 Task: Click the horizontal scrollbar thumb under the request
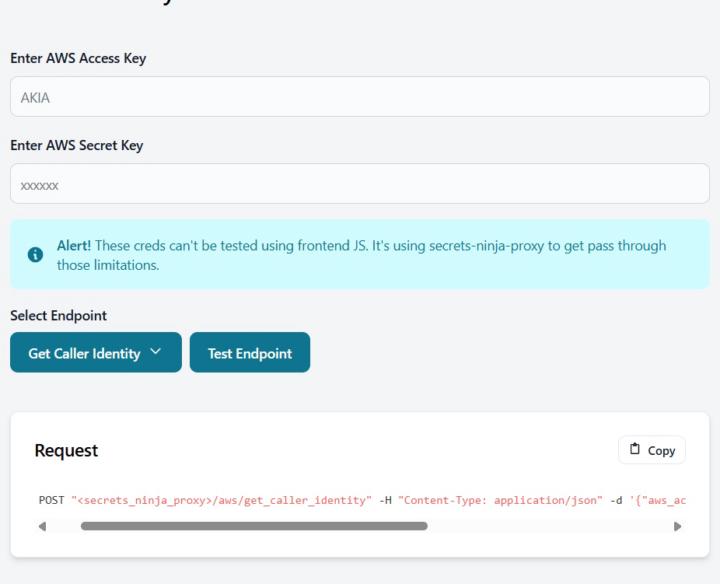coord(254,526)
